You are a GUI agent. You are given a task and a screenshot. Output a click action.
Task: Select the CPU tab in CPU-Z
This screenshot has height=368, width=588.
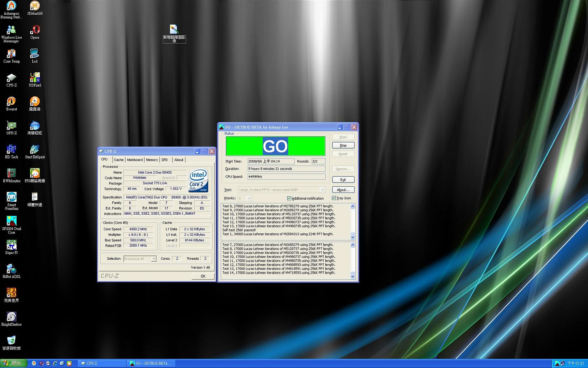[104, 159]
